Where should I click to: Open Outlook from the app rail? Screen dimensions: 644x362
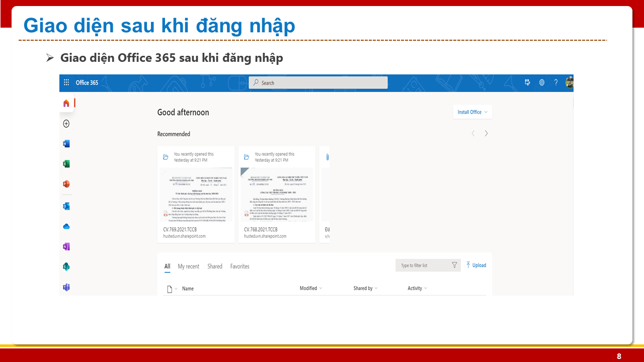[x=66, y=206]
